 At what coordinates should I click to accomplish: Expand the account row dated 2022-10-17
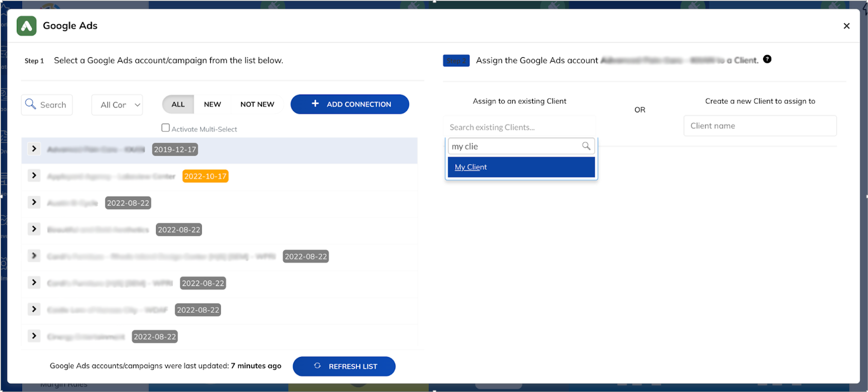34,175
